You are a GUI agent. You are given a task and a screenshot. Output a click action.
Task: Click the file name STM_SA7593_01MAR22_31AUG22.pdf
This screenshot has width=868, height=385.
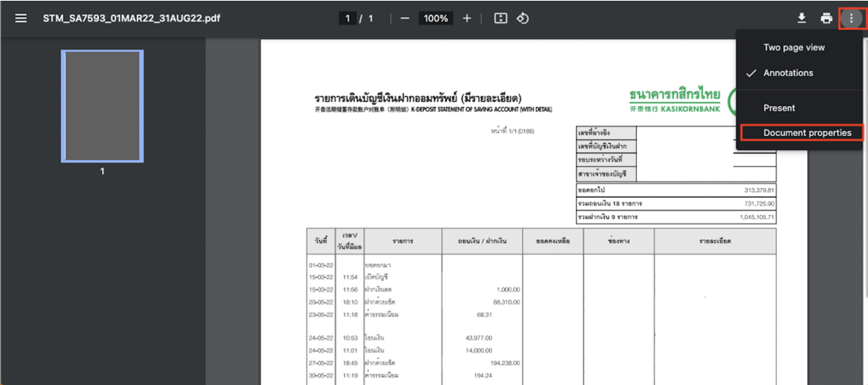pos(132,18)
